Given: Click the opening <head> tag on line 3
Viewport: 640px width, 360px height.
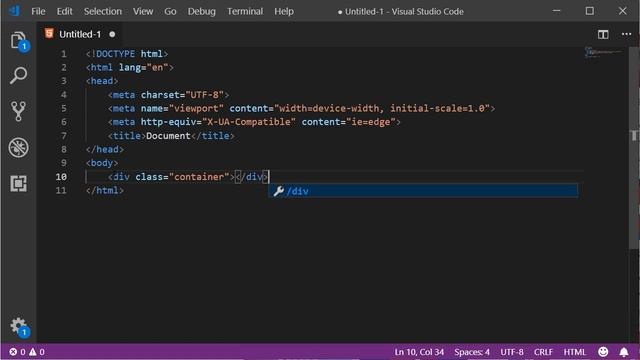Looking at the screenshot, I should click(x=102, y=81).
